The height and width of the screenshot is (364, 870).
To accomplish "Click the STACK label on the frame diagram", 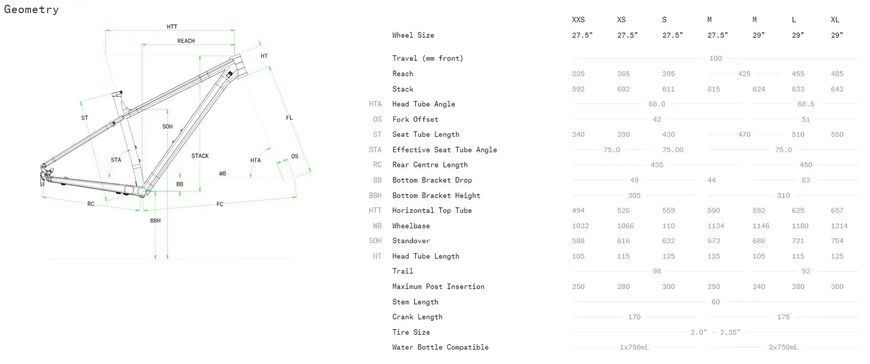I will [x=200, y=156].
